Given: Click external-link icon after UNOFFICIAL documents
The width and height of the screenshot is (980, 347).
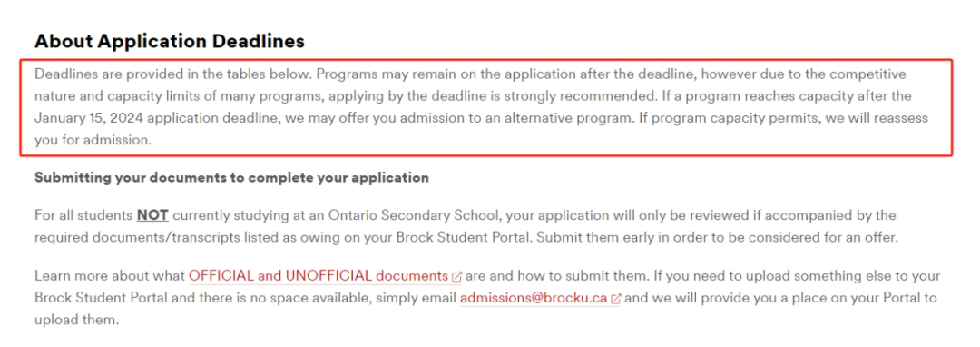Looking at the screenshot, I should pyautogui.click(x=456, y=276).
